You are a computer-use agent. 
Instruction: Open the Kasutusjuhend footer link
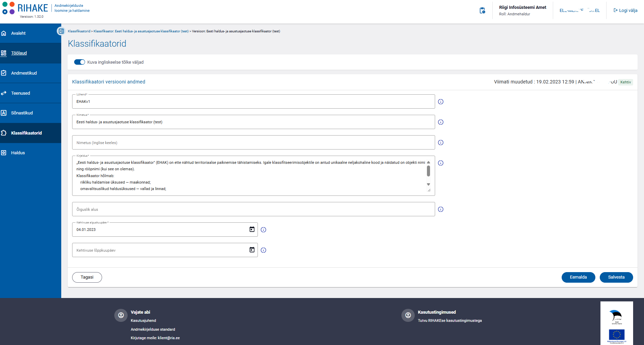pos(143,321)
